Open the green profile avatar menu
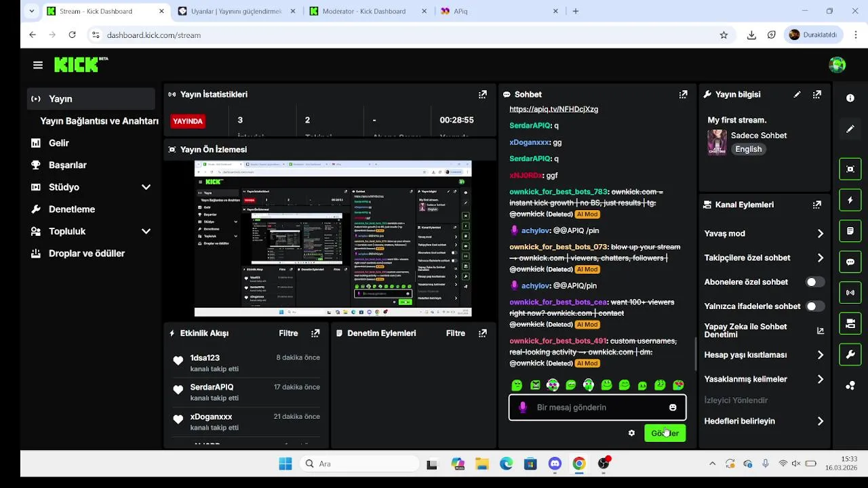Viewport: 868px width, 488px height. pos(837,65)
